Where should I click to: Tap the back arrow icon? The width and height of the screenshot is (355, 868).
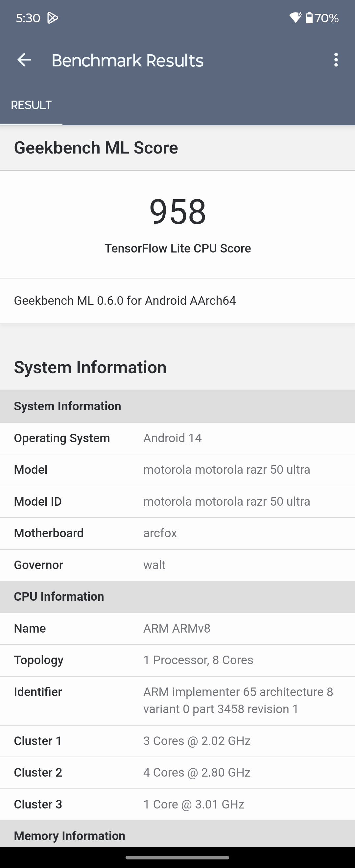(24, 60)
